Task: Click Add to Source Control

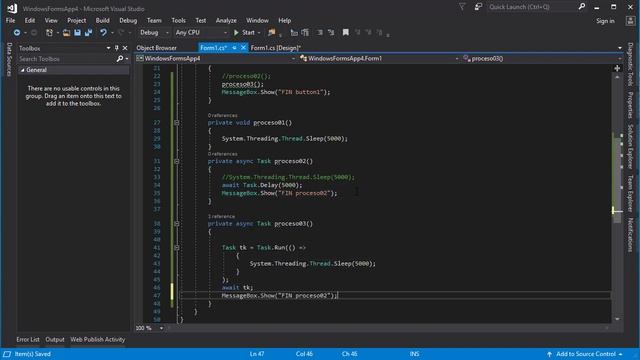Action: point(585,354)
